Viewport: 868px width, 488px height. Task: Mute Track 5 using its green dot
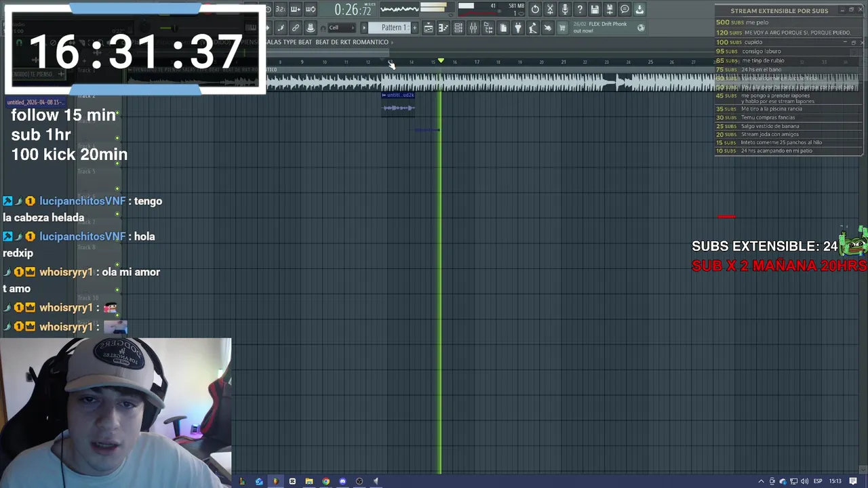pos(117,189)
